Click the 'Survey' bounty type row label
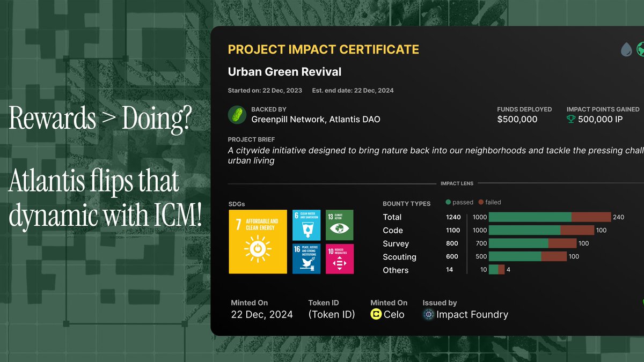 pyautogui.click(x=396, y=244)
